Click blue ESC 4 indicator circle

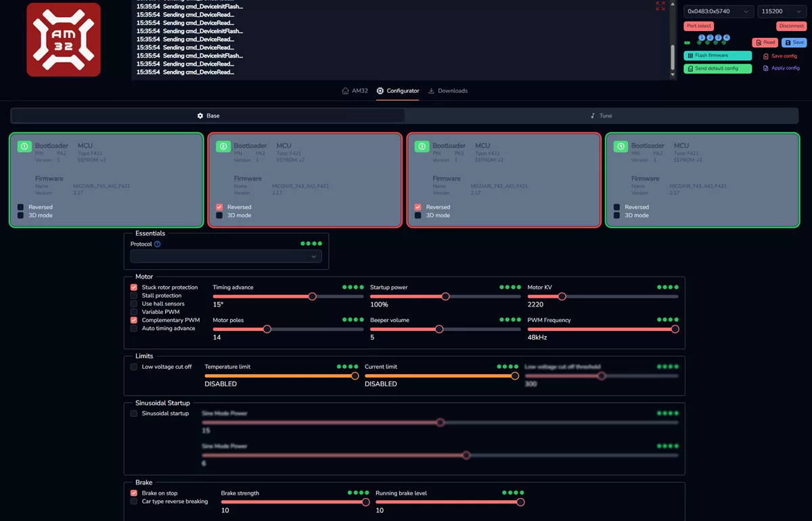(x=726, y=38)
